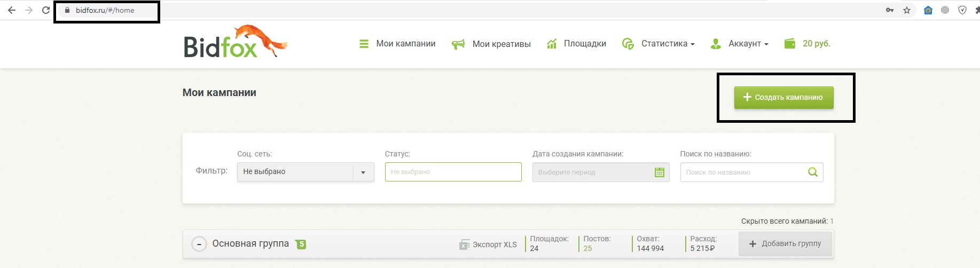Click the Охват value 144 994
Image resolution: width=980 pixels, height=268 pixels.
point(650,248)
